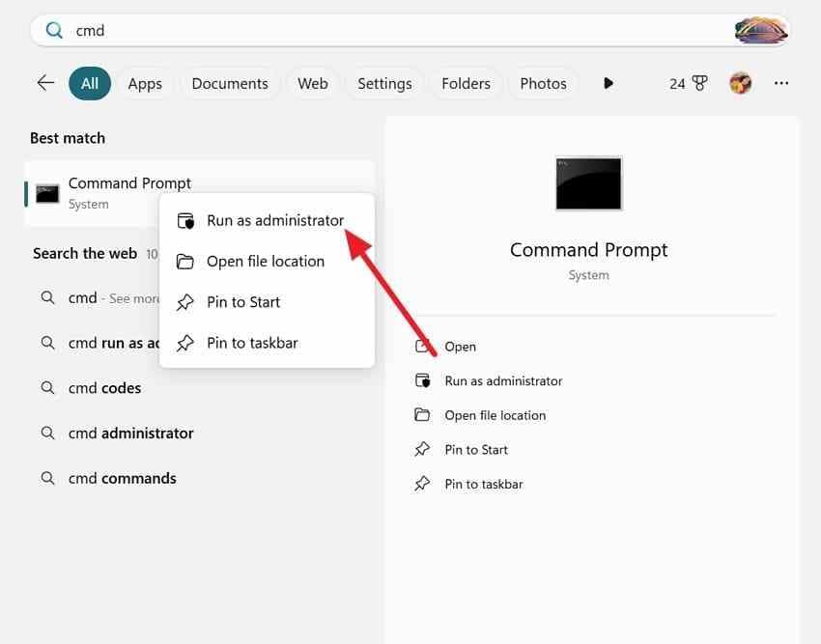Image resolution: width=821 pixels, height=644 pixels.
Task: Switch to the Photos filter tab
Action: click(x=543, y=84)
